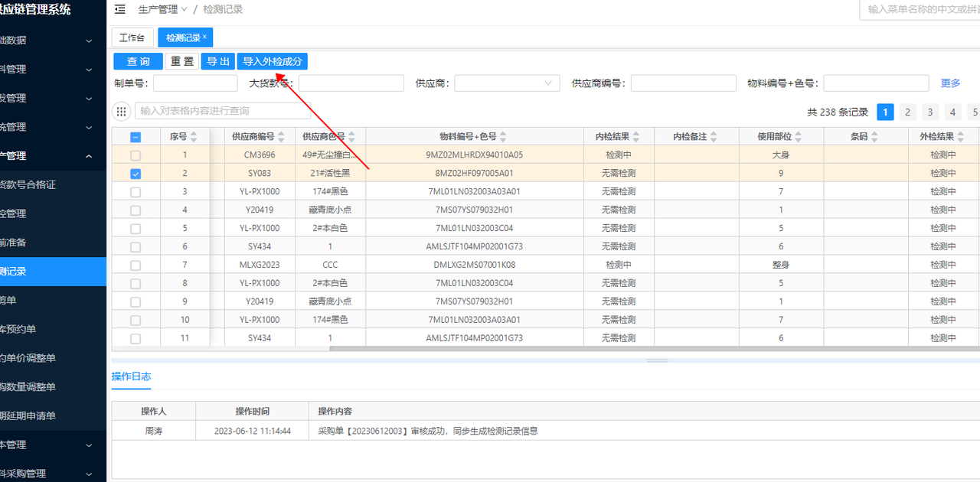
Task: Go to page 3 in pagination
Action: (x=929, y=112)
